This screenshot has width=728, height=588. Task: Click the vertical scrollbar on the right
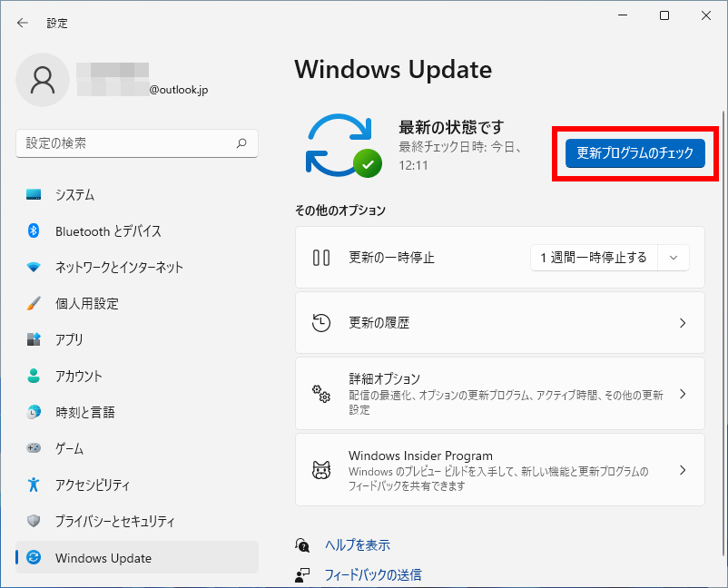(723, 333)
